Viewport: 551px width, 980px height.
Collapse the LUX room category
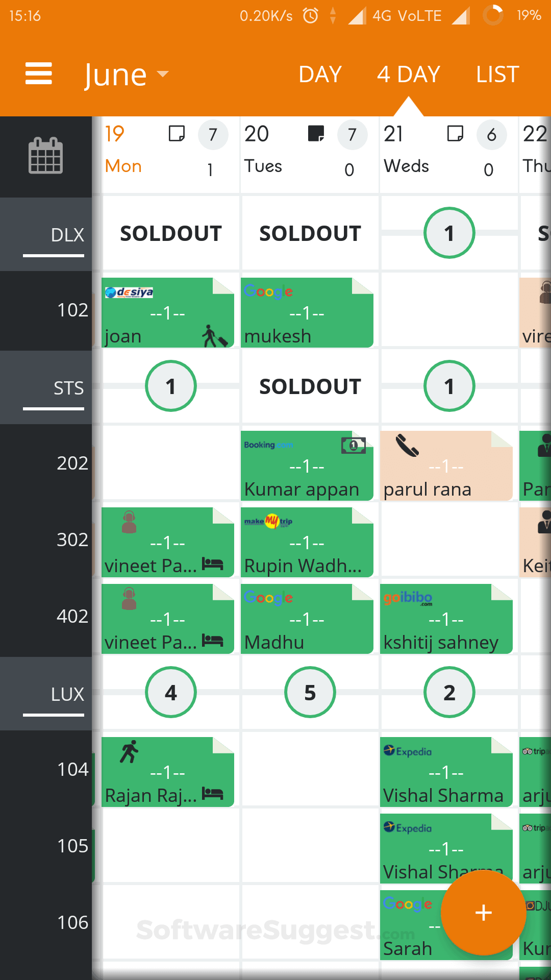coord(54,694)
